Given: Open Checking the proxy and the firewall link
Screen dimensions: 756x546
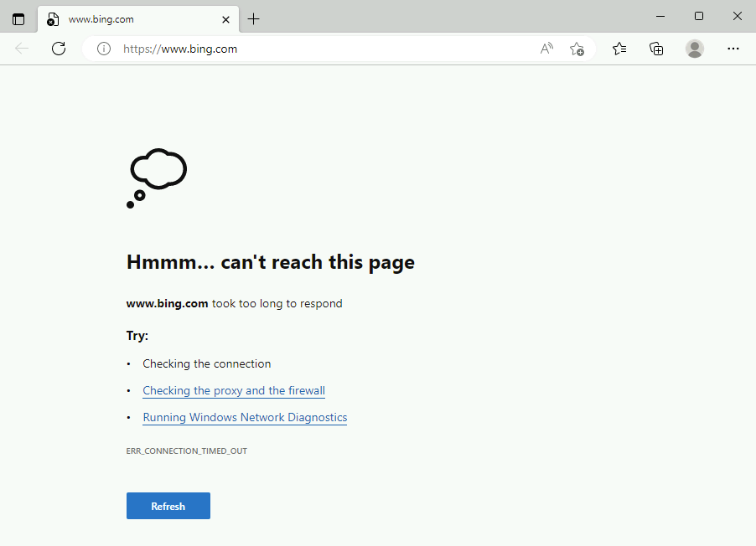Looking at the screenshot, I should pos(234,390).
